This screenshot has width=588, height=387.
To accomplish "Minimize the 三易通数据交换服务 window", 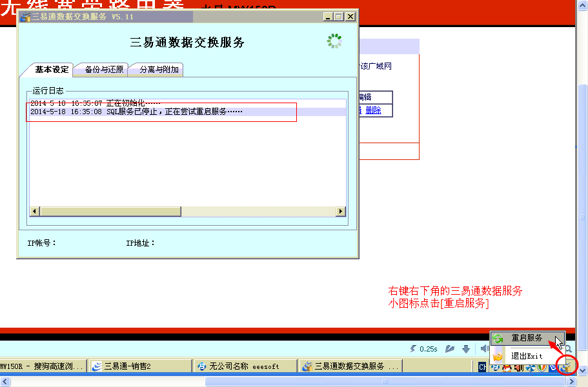I will pos(328,17).
